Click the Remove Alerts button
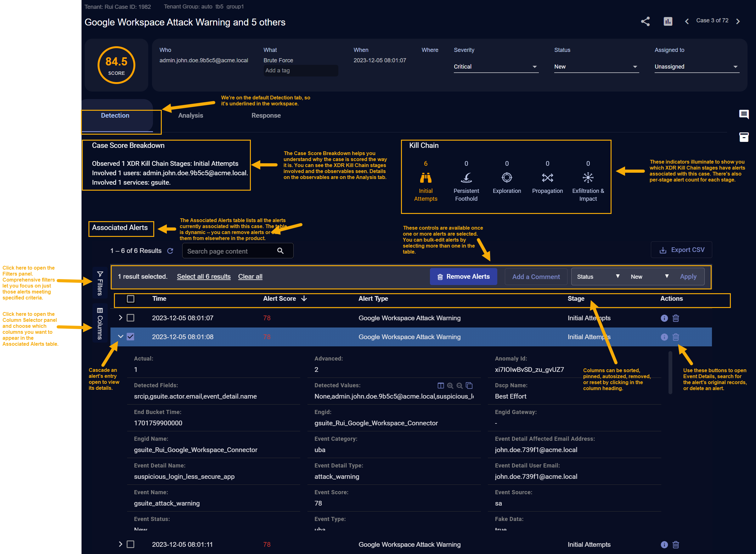 [x=463, y=277]
